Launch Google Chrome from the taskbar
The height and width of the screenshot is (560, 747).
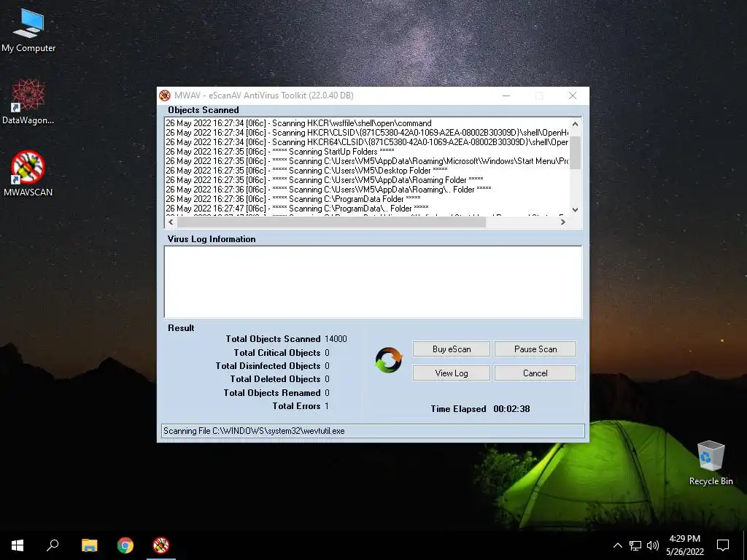[x=125, y=545]
